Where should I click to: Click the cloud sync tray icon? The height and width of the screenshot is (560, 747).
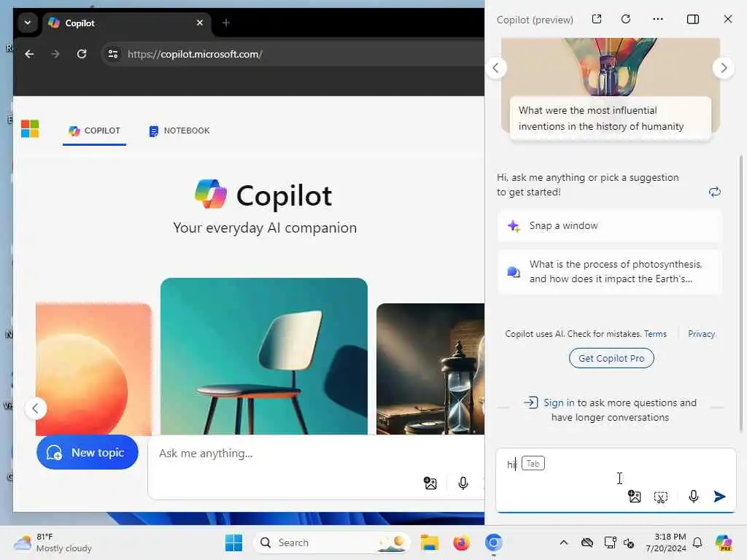[587, 542]
